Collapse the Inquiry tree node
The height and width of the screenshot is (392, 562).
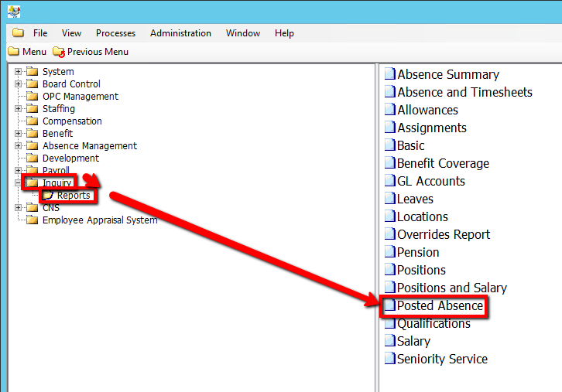18,183
